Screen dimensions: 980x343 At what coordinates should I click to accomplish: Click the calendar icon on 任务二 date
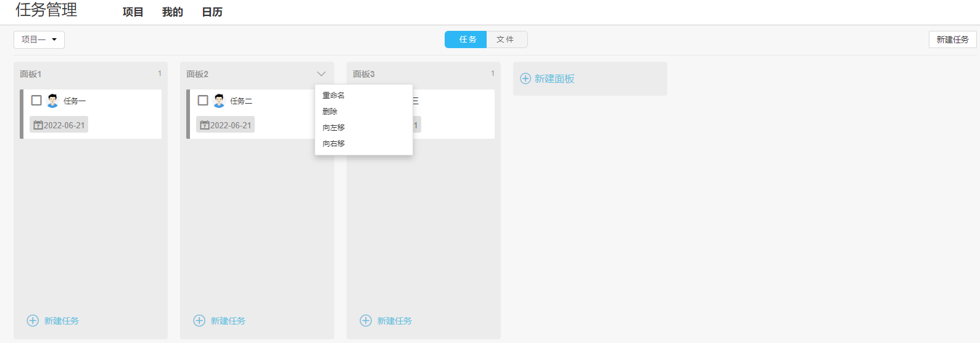click(204, 125)
